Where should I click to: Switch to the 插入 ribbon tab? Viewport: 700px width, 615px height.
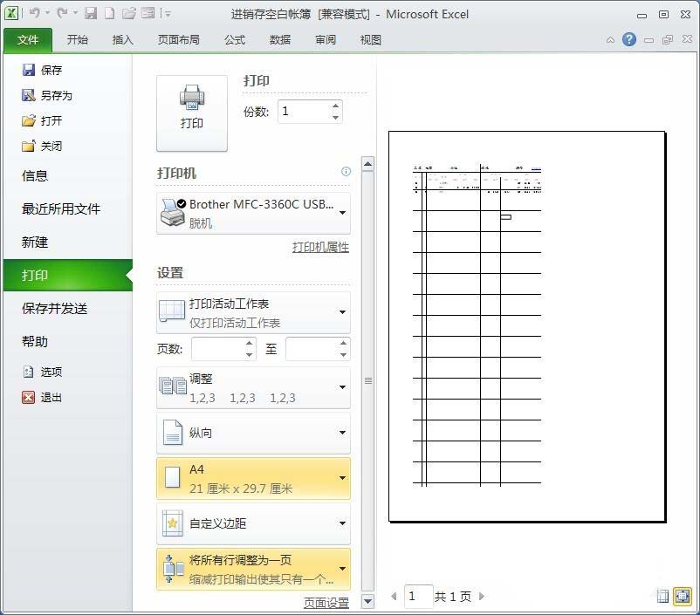click(x=123, y=40)
